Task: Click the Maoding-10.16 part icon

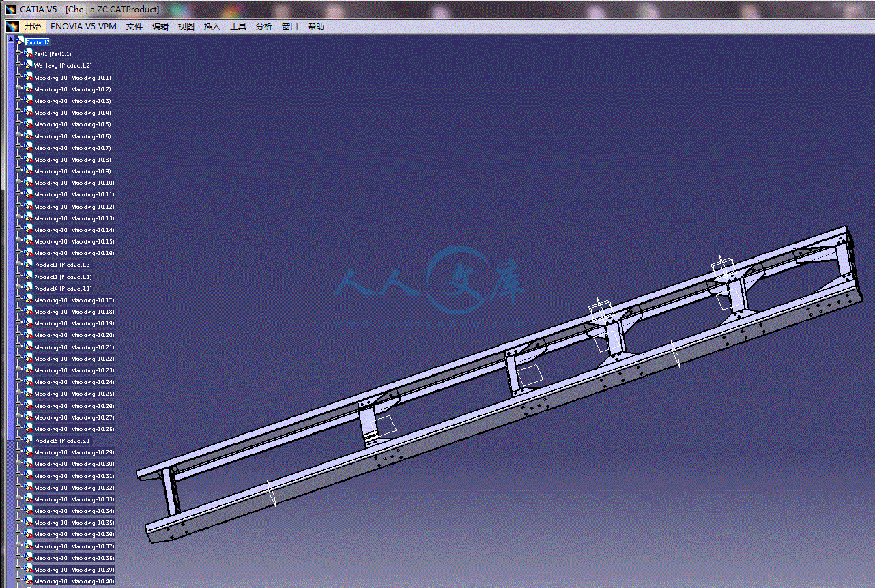Action: pos(29,253)
